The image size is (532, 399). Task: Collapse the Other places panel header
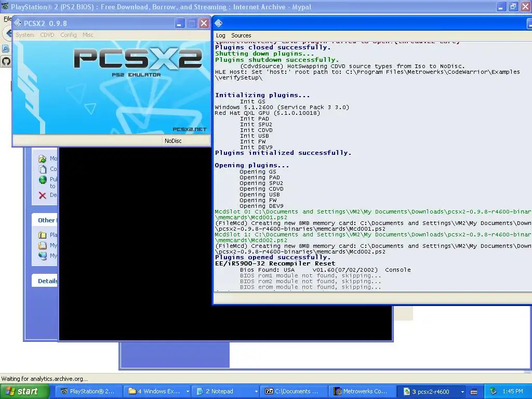pos(45,220)
